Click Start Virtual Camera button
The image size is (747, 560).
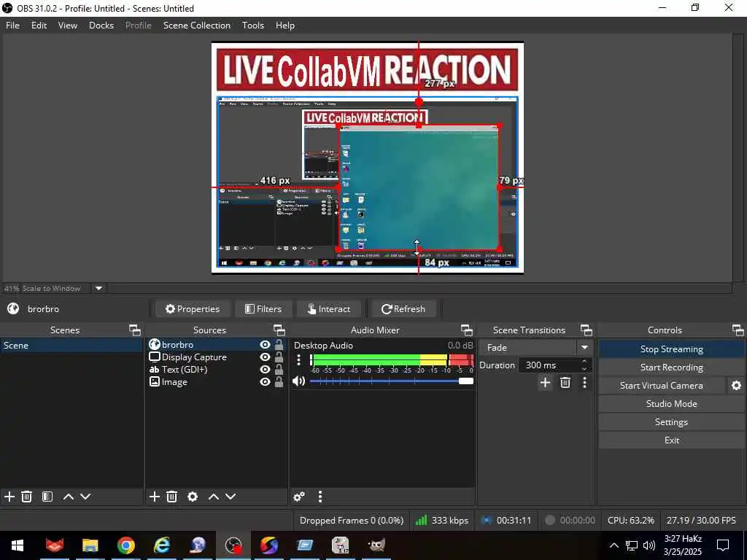pyautogui.click(x=661, y=386)
